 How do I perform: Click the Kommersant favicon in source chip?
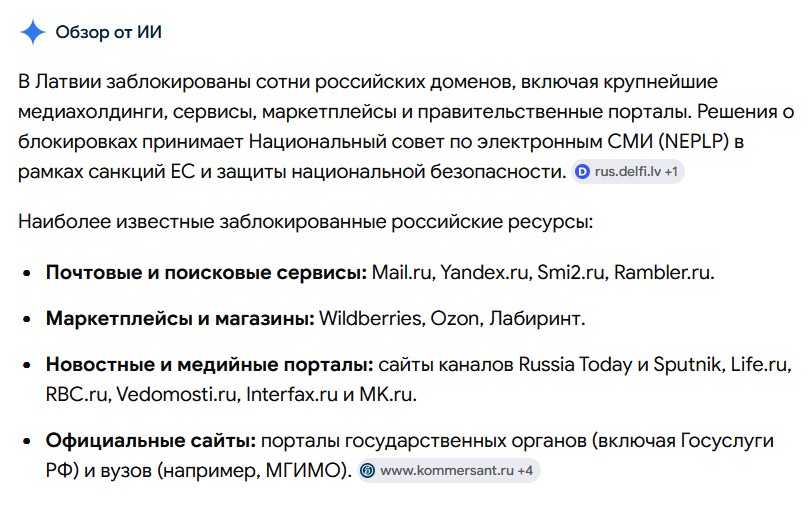tap(368, 471)
